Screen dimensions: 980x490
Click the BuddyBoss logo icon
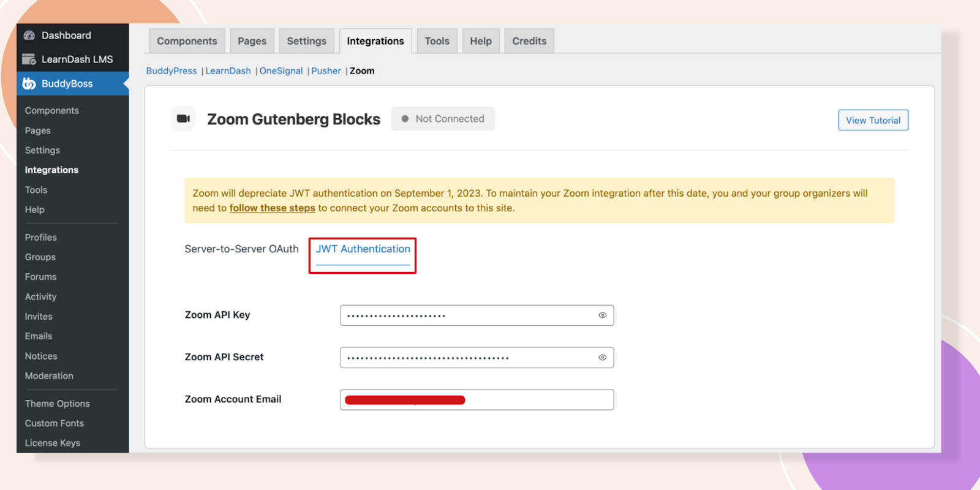click(29, 83)
